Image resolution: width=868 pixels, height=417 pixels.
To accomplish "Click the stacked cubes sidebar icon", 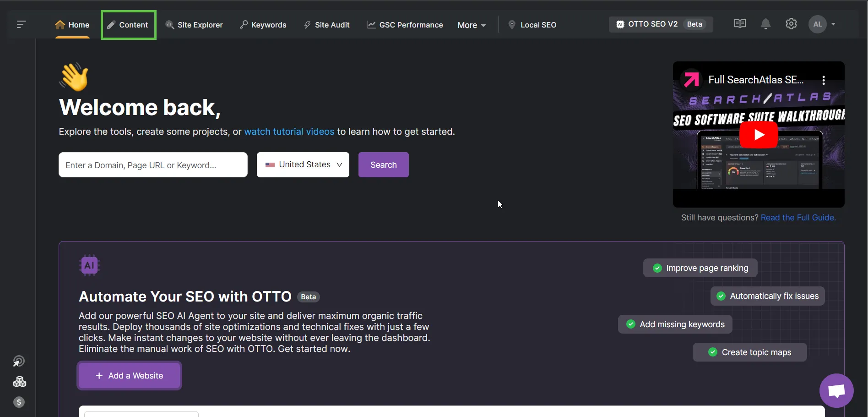I will point(19,382).
